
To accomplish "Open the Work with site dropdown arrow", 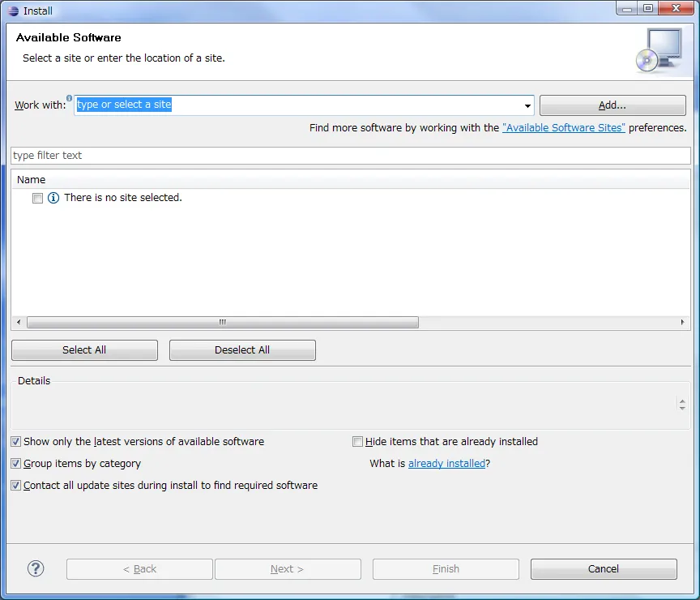I will (527, 105).
